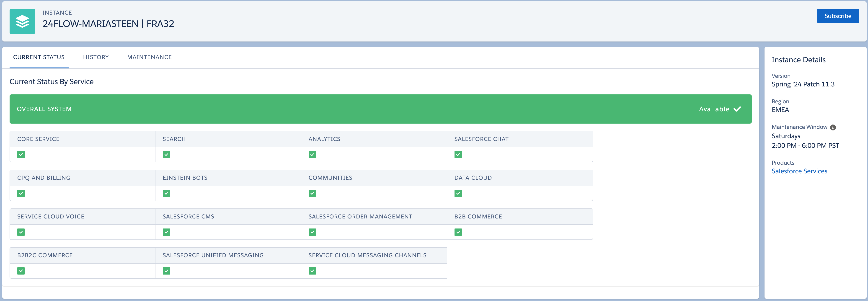This screenshot has height=301, width=868.
Task: Open the Salesforce Services link
Action: point(799,171)
